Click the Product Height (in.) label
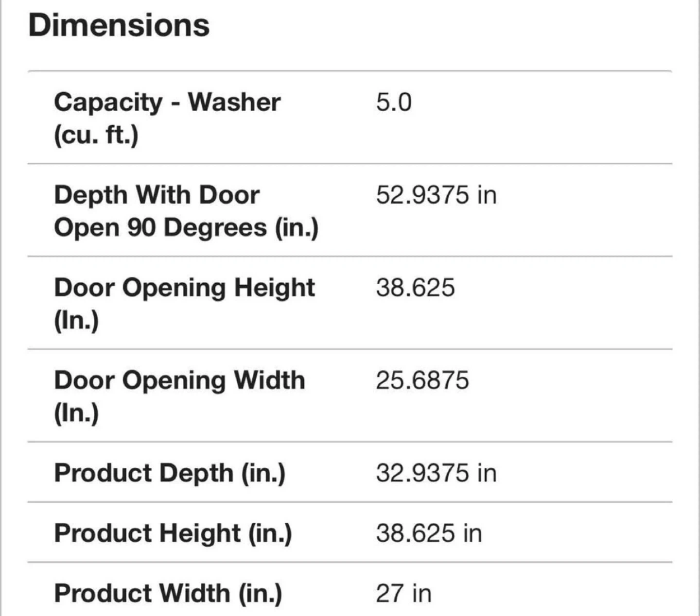The height and width of the screenshot is (616, 700). click(x=173, y=533)
